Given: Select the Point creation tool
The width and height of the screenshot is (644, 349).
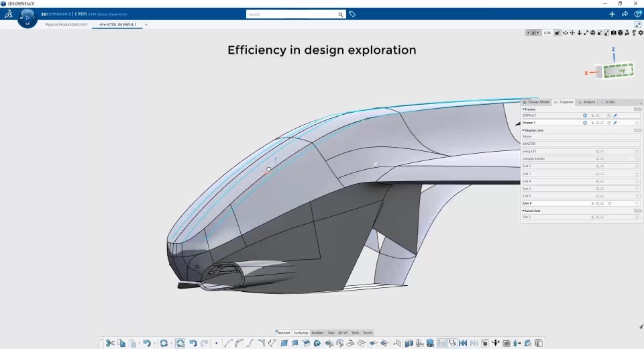Looking at the screenshot, I should 217,343.
